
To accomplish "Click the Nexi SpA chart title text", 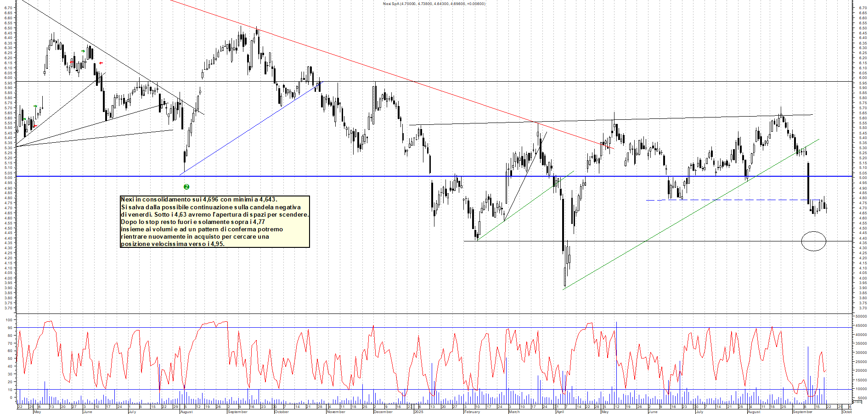I will [434, 4].
